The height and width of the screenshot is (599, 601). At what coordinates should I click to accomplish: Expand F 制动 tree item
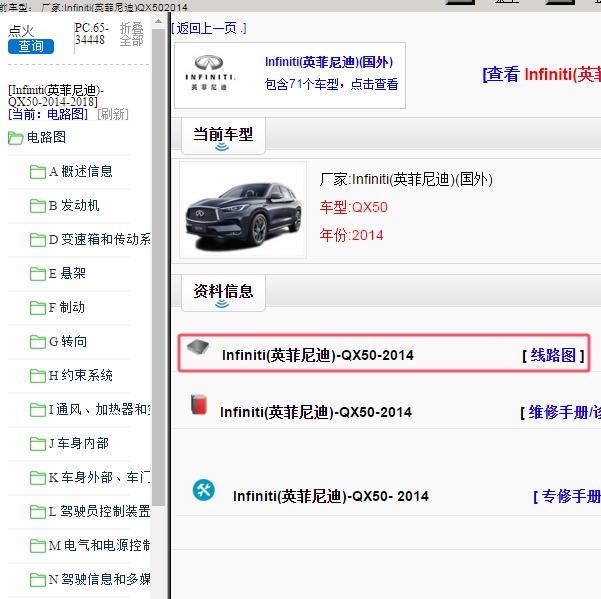point(67,308)
